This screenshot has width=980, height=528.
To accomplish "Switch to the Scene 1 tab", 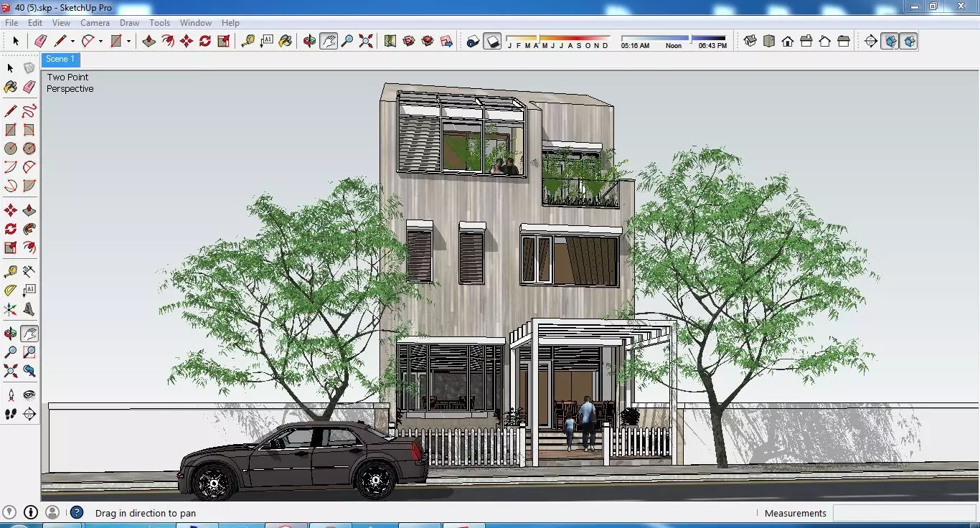I will 60,60.
